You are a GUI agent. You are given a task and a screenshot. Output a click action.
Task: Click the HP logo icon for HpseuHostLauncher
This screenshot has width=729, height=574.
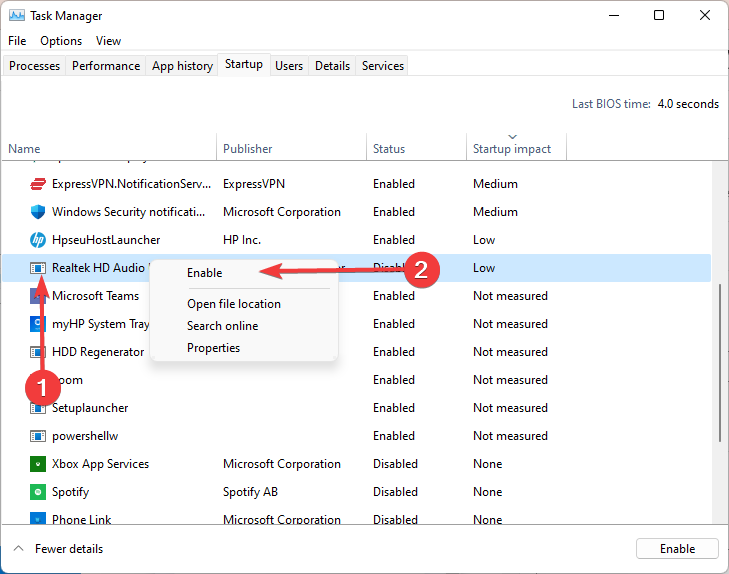click(x=38, y=240)
